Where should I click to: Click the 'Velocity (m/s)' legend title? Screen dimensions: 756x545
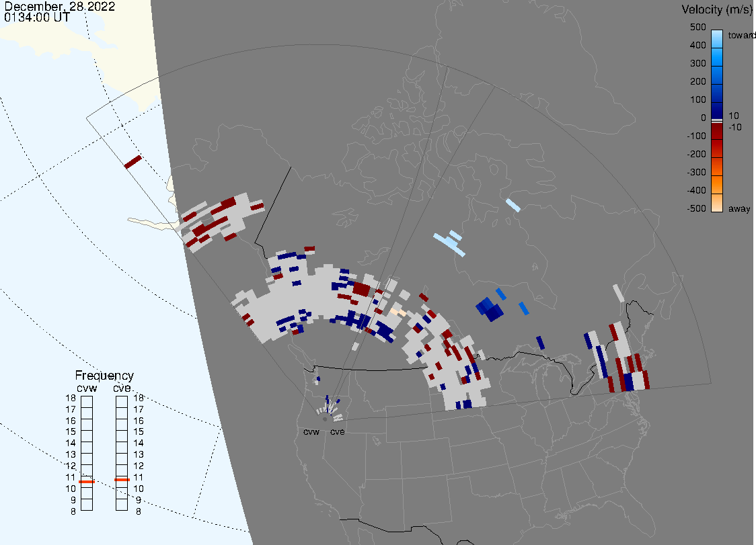(x=716, y=9)
